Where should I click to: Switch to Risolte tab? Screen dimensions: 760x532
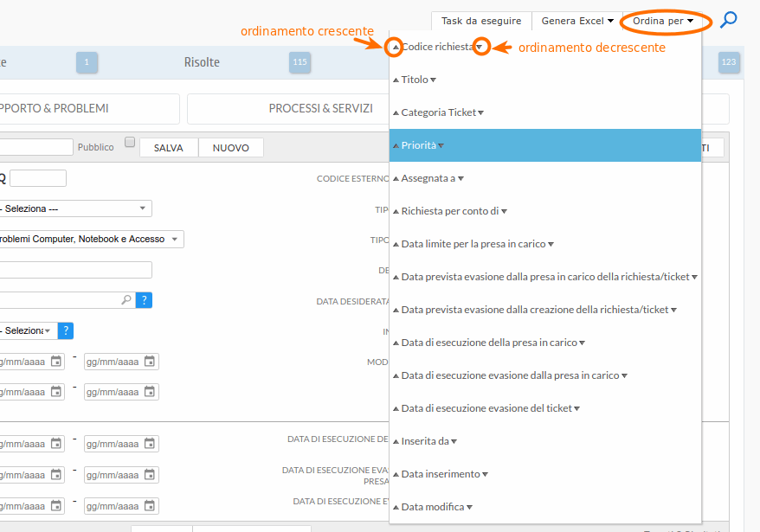[202, 62]
